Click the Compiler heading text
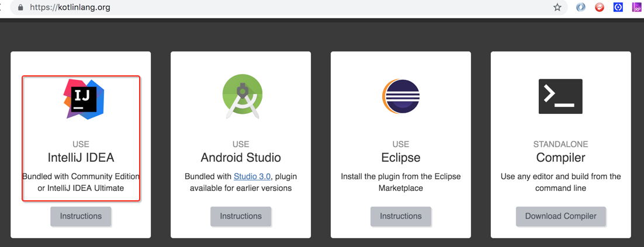644x247 pixels. [x=560, y=158]
